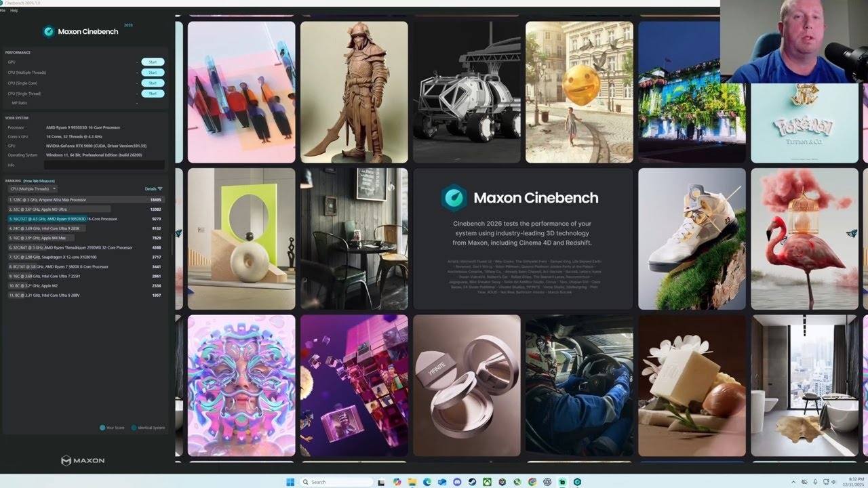The height and width of the screenshot is (488, 868).
Task: Select the Intel Core Ultra 7 255H row
Action: pos(85,277)
